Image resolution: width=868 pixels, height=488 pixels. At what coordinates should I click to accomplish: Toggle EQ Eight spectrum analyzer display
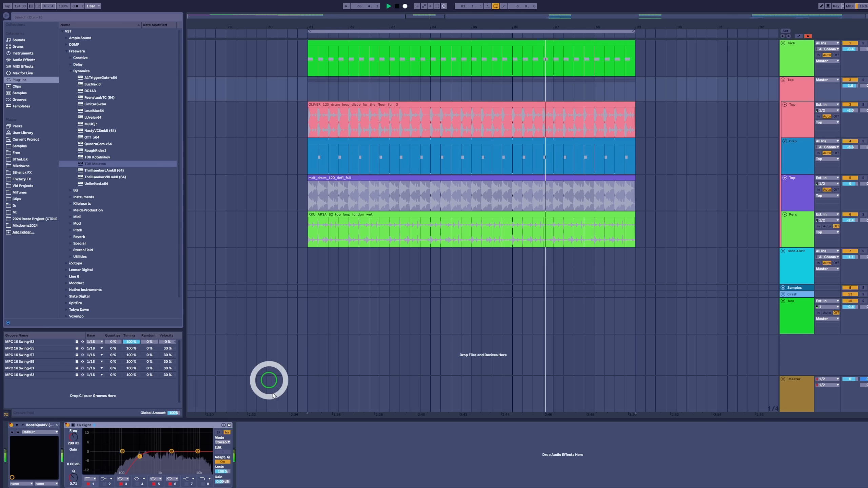pos(227,432)
